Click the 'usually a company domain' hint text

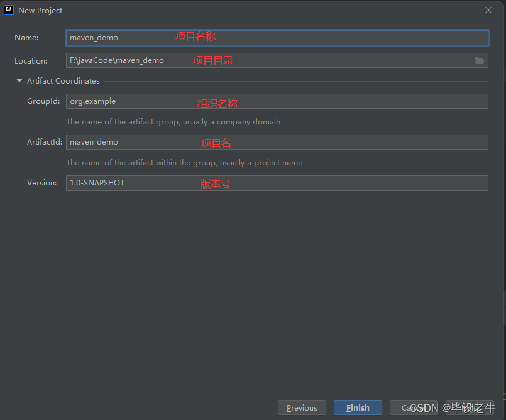coord(232,122)
